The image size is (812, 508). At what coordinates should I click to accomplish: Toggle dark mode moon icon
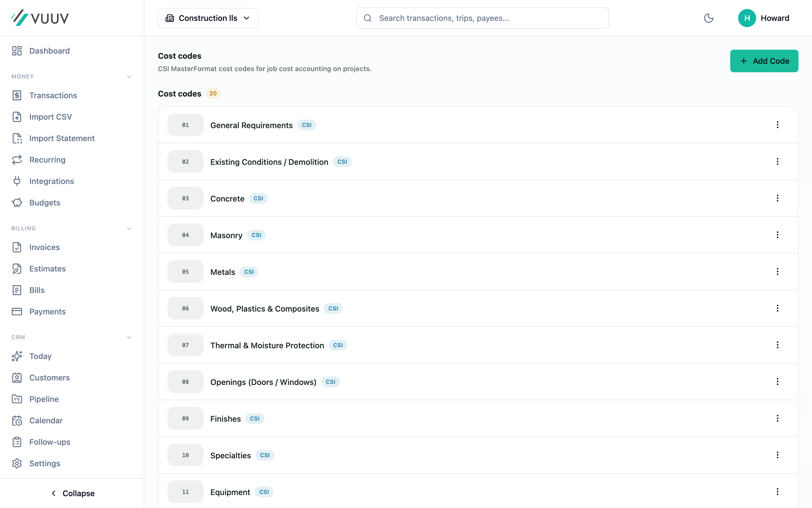[x=708, y=18]
